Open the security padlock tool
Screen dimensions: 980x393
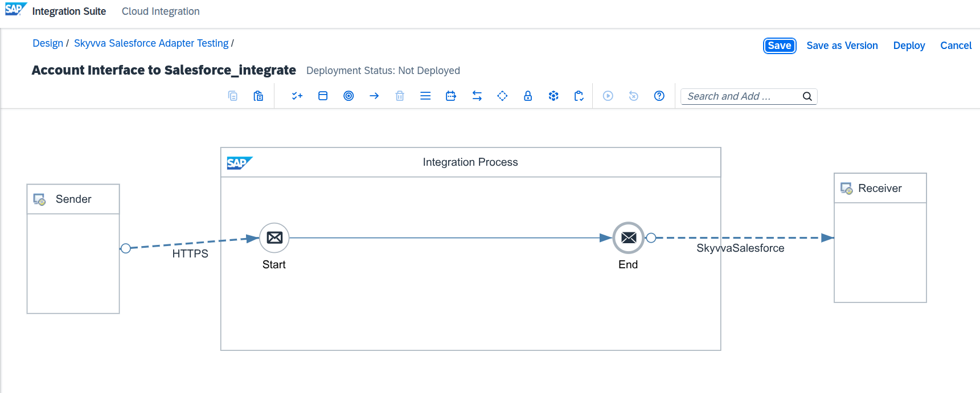click(x=528, y=96)
